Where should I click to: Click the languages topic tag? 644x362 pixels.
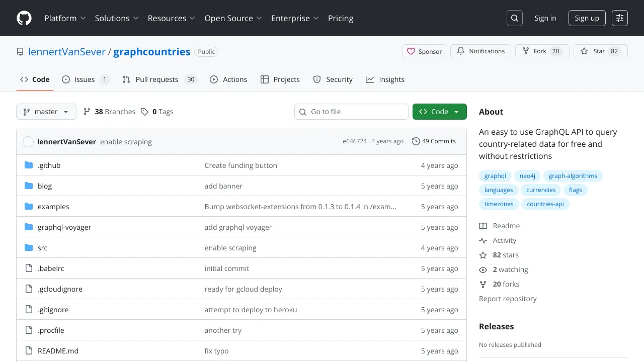click(x=499, y=190)
